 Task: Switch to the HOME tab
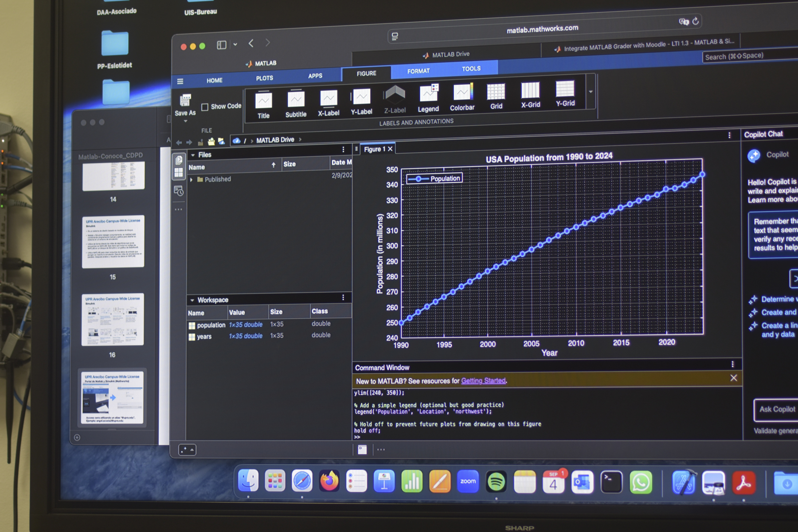point(215,80)
